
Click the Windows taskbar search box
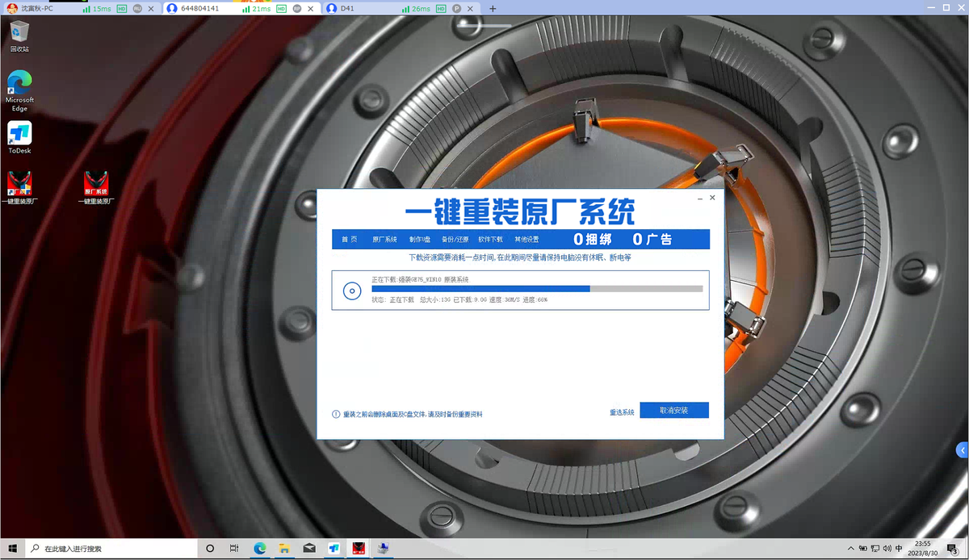pos(111,549)
